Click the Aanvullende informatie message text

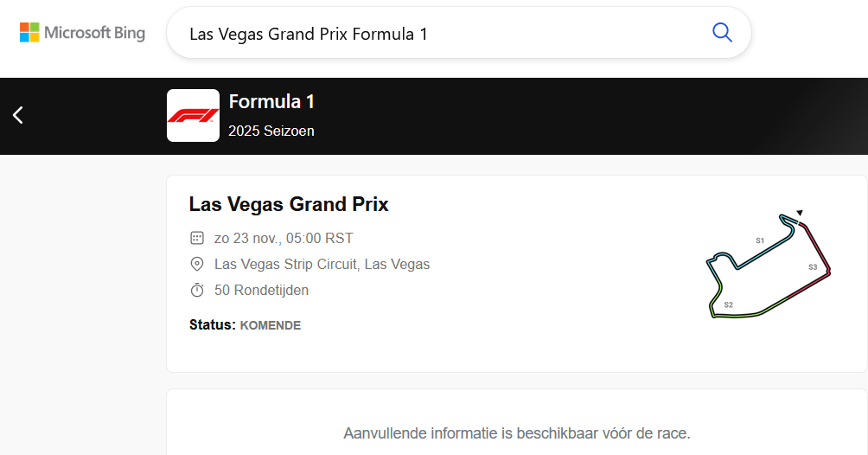pyautogui.click(x=517, y=433)
